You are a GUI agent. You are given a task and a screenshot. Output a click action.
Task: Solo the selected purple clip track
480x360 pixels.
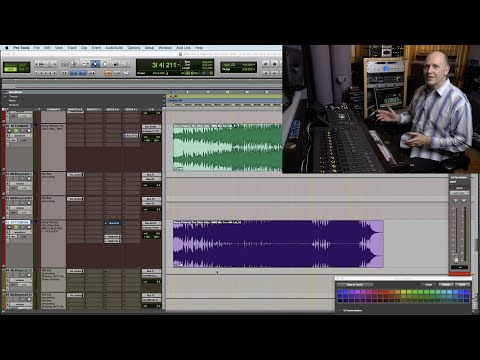point(22,227)
